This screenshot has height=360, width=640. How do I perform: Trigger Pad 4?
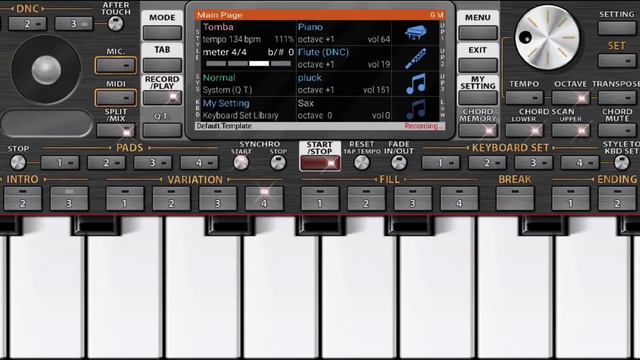(x=199, y=163)
